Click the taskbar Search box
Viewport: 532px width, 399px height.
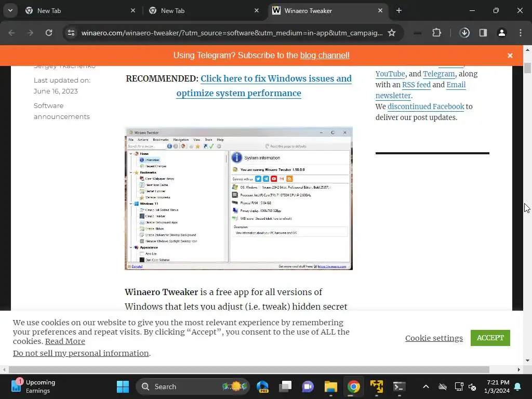tap(193, 387)
